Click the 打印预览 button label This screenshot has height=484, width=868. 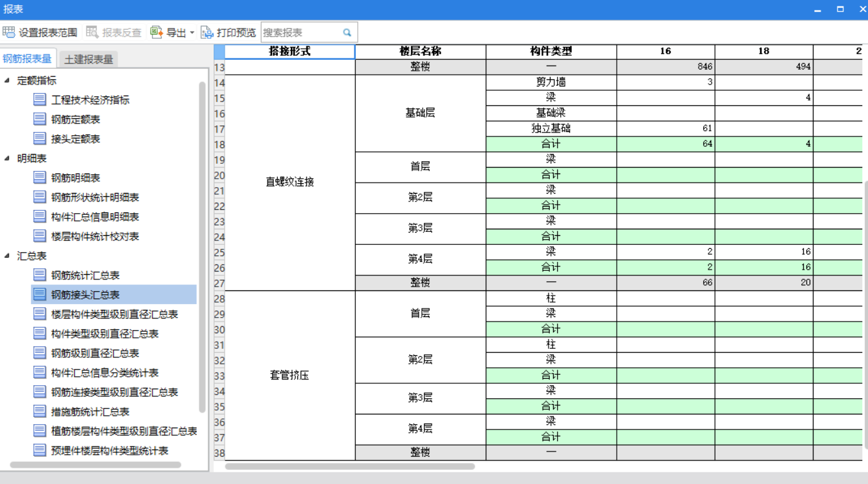[x=236, y=32]
